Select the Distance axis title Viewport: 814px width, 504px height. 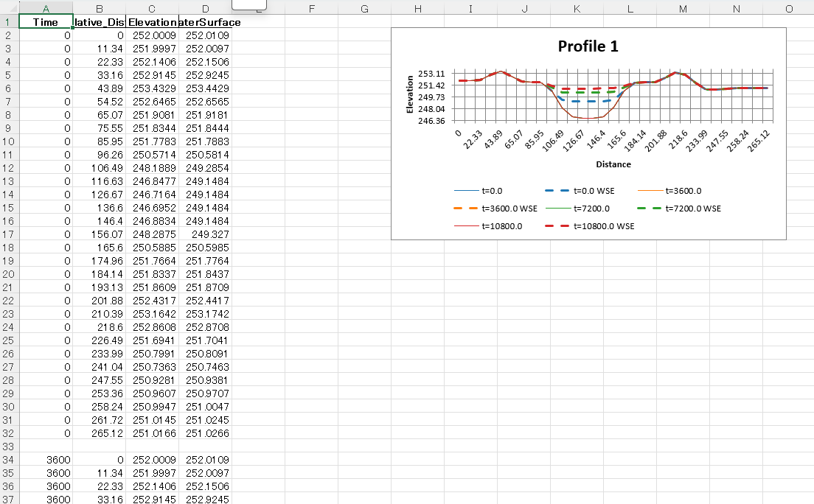coord(613,164)
